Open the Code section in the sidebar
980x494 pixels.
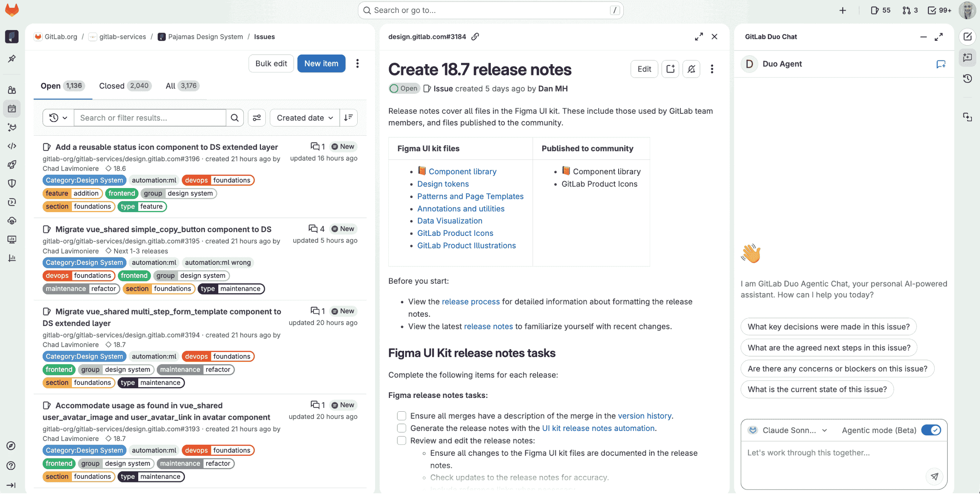pos(12,146)
